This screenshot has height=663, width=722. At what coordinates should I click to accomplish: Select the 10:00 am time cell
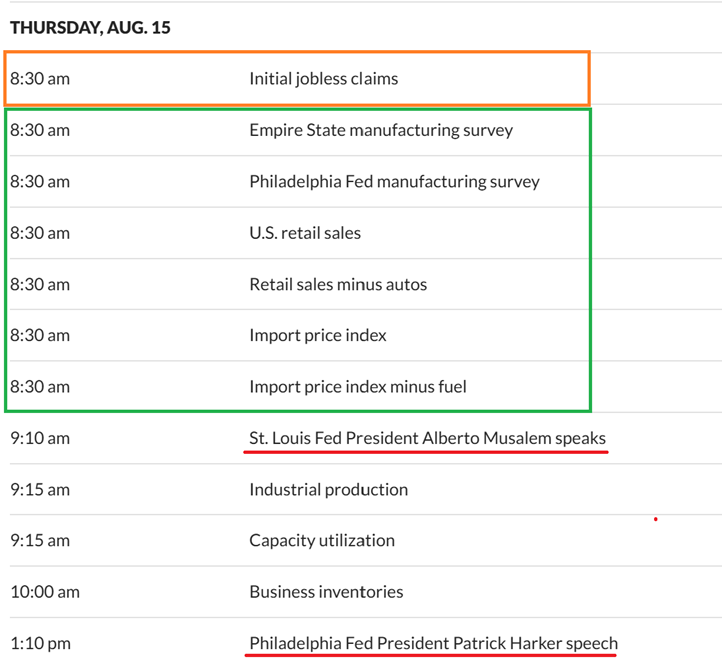(x=45, y=591)
